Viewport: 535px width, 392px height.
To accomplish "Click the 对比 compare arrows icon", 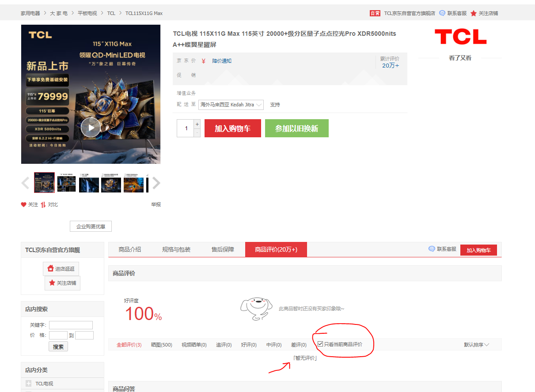I will pos(43,205).
